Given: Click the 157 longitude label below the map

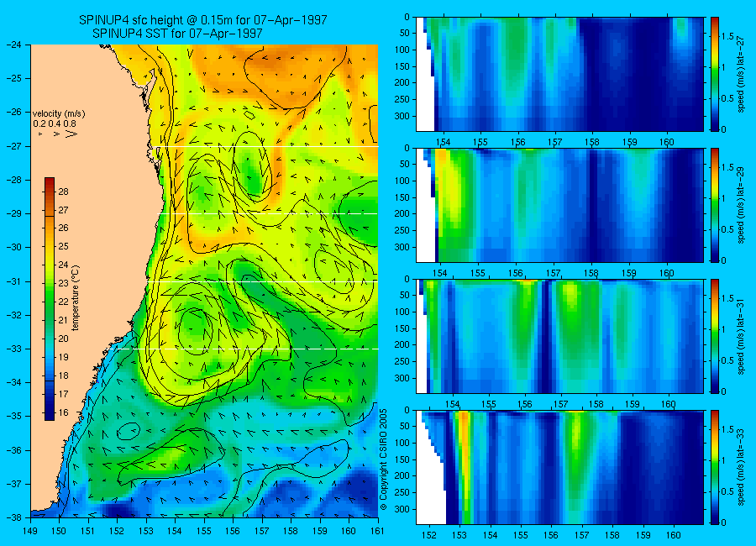Looking at the screenshot, I should (262, 531).
